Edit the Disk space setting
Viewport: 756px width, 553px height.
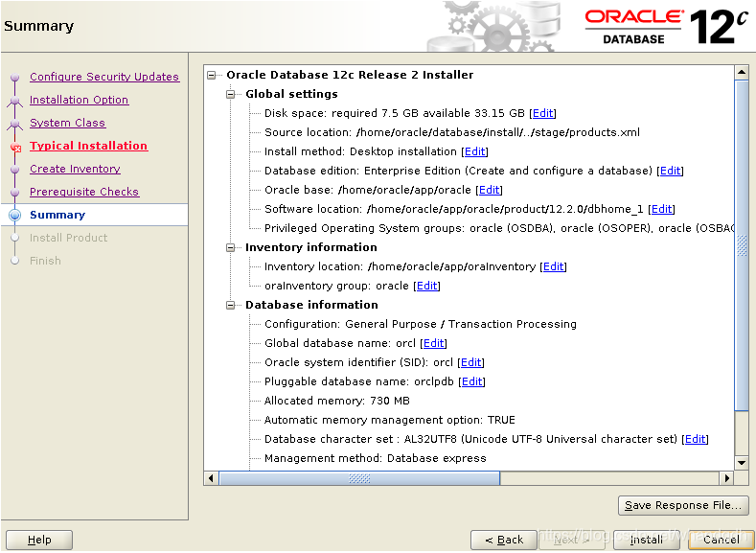[x=542, y=113]
